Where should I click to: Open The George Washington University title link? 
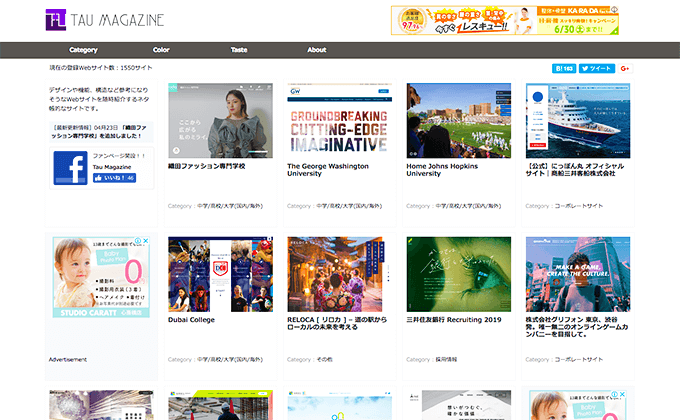(328, 170)
